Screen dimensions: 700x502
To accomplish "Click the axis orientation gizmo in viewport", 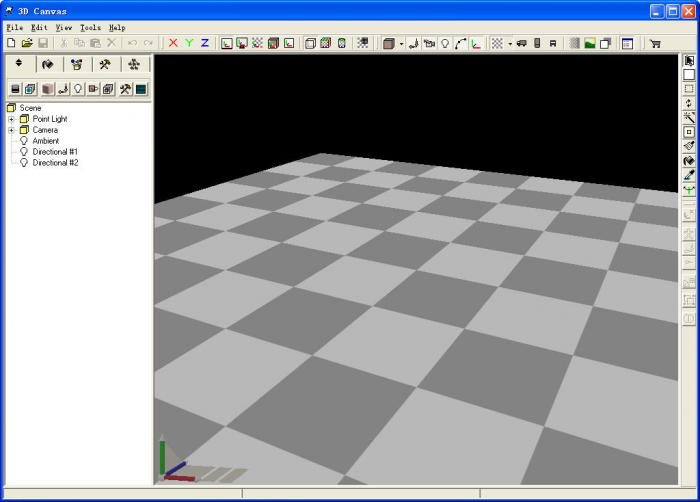I will click(178, 460).
